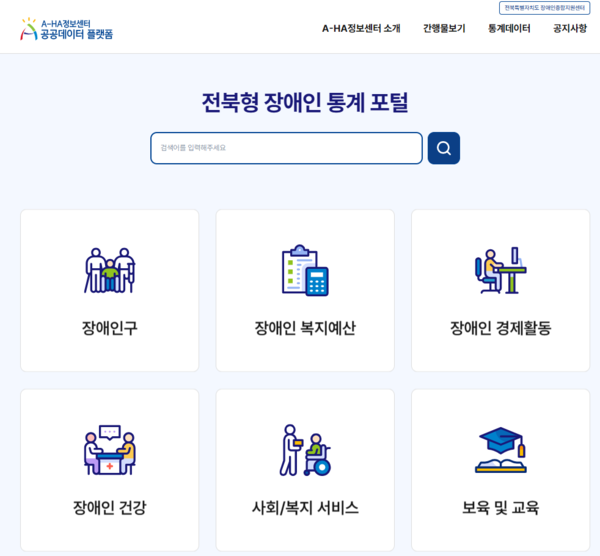The width and height of the screenshot is (600, 556).
Task: Open the 보육 및 교육 label
Action: 501,508
